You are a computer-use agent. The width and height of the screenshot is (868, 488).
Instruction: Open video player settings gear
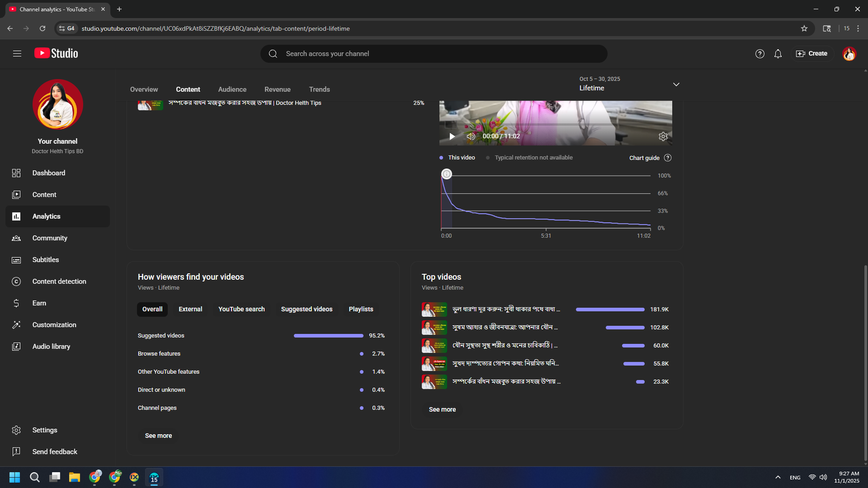click(663, 137)
